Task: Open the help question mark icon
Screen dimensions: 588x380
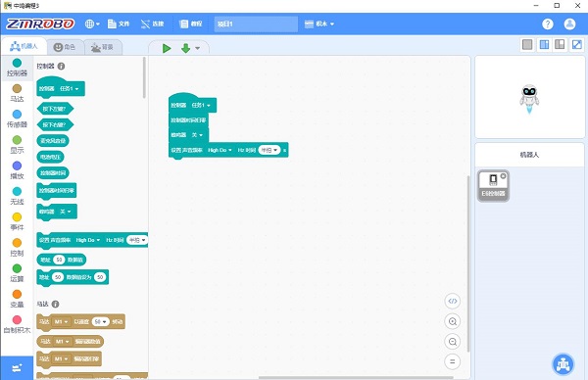Action: pyautogui.click(x=548, y=24)
